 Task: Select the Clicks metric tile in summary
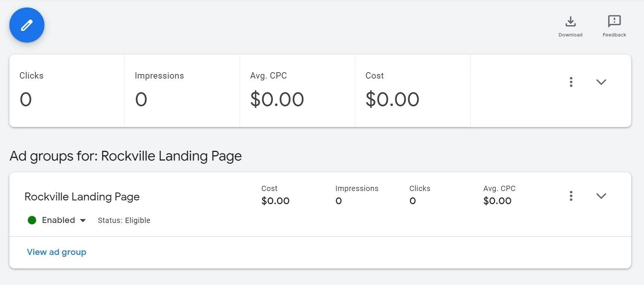click(x=67, y=91)
